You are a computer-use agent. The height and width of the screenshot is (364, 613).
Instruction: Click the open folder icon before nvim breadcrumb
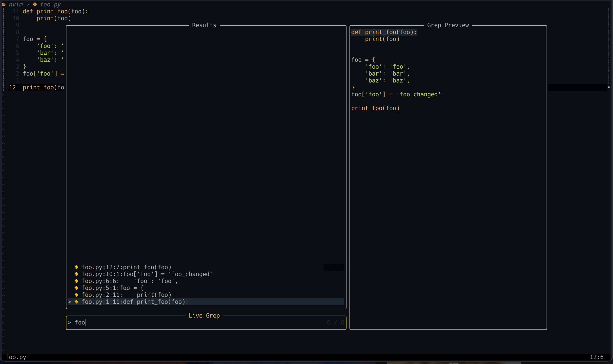(3, 4)
